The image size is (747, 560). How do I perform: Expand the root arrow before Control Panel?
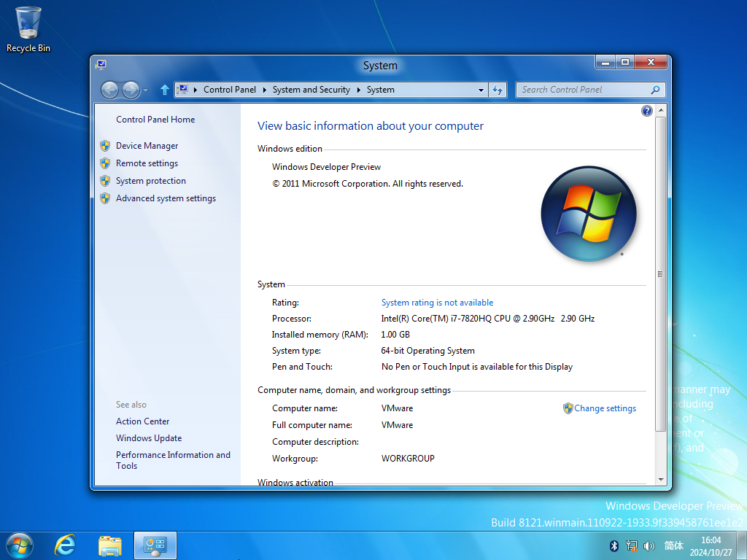196,90
